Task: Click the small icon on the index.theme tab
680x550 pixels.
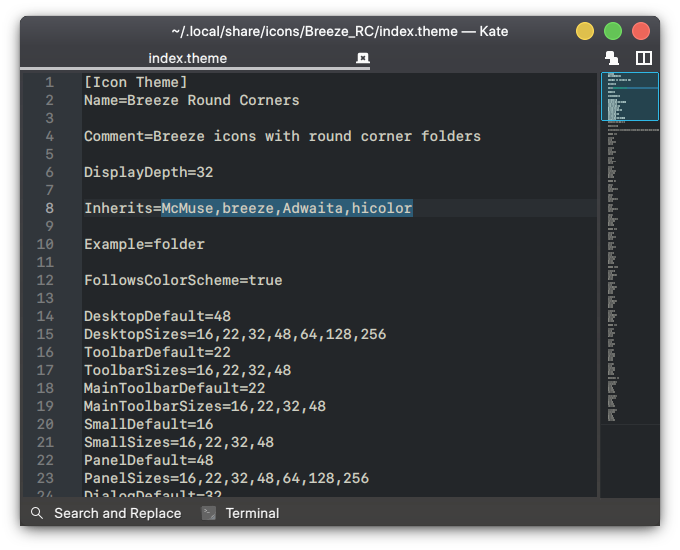Action: [x=362, y=58]
